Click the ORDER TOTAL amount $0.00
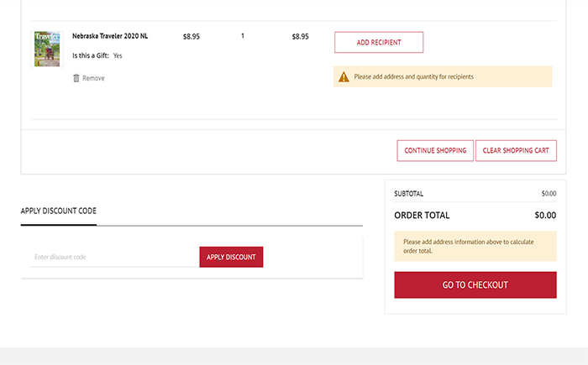 coord(545,216)
